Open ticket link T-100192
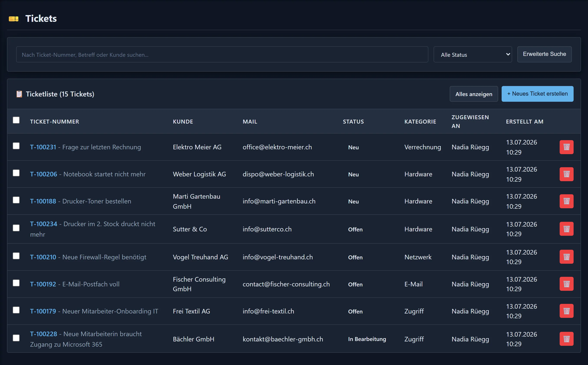 (43, 284)
